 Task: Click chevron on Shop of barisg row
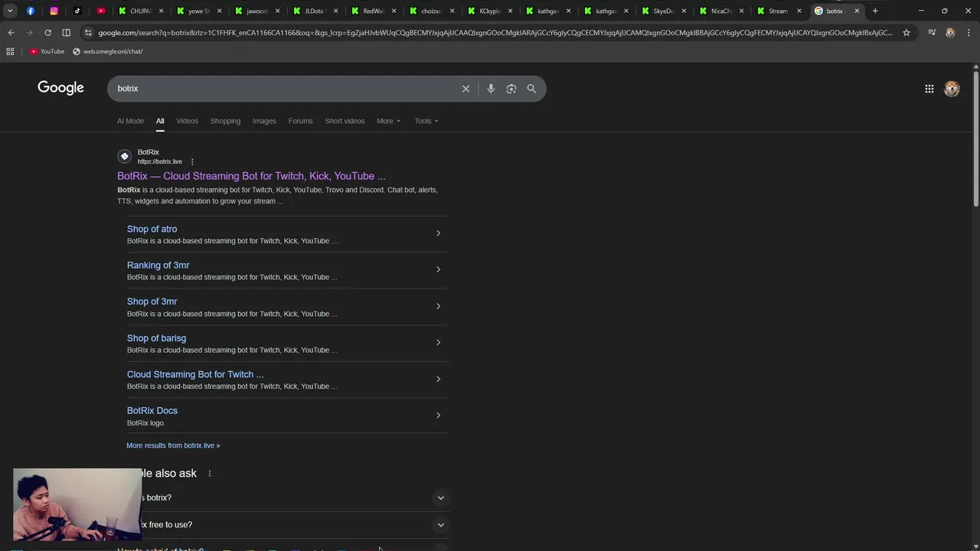(x=438, y=342)
